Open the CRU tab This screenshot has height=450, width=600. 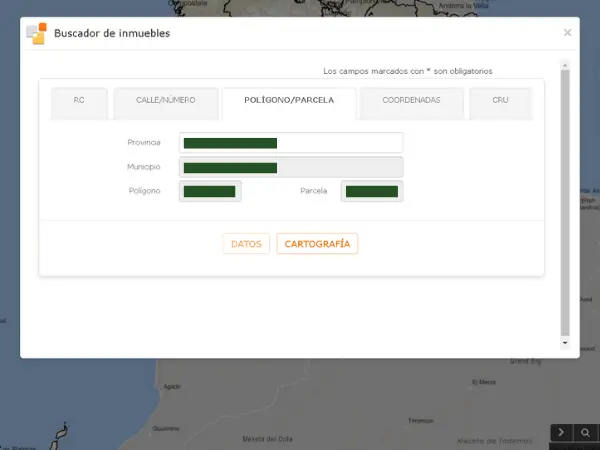(500, 101)
